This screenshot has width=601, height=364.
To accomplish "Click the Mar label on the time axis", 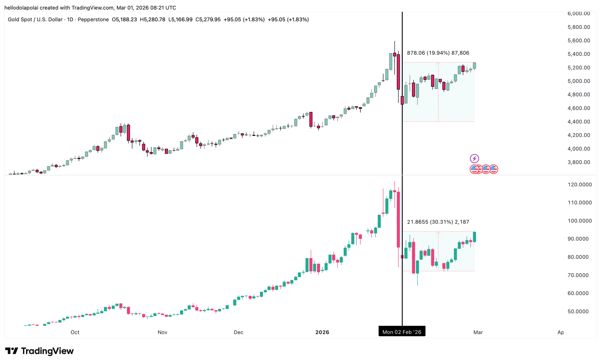I will click(x=478, y=332).
